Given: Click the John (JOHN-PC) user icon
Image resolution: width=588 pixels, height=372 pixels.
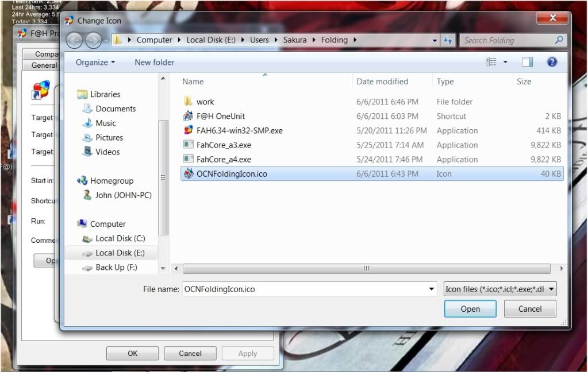Looking at the screenshot, I should (87, 195).
